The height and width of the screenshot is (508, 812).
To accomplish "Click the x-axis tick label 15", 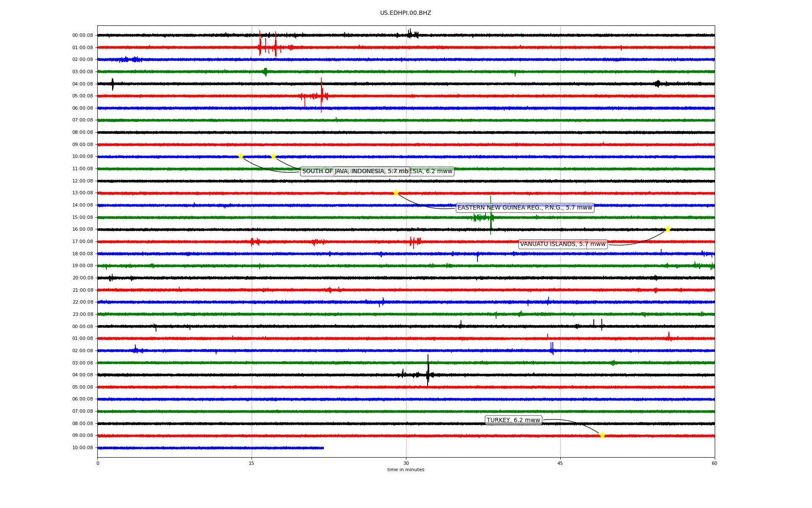I will pos(252,463).
